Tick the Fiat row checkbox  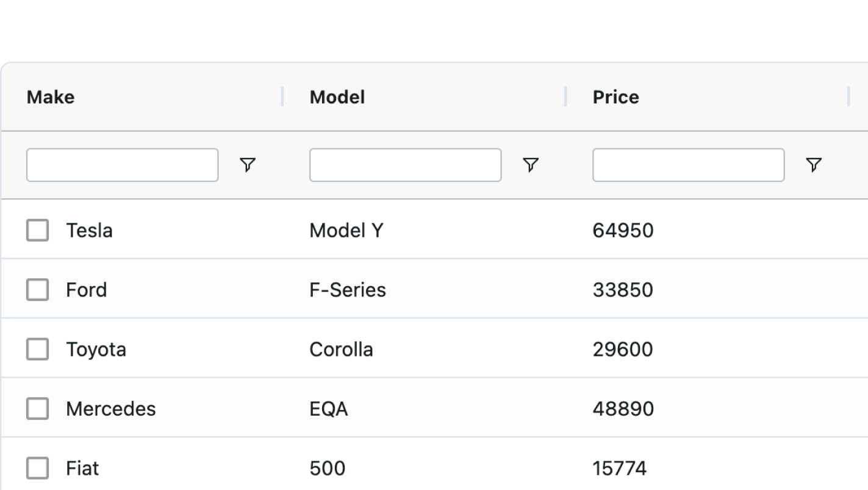click(37, 469)
